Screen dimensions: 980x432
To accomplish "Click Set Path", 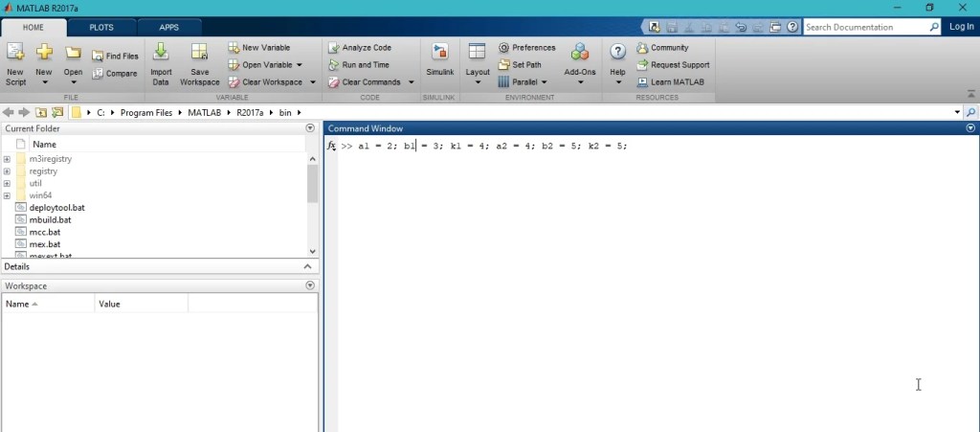I will pos(520,65).
